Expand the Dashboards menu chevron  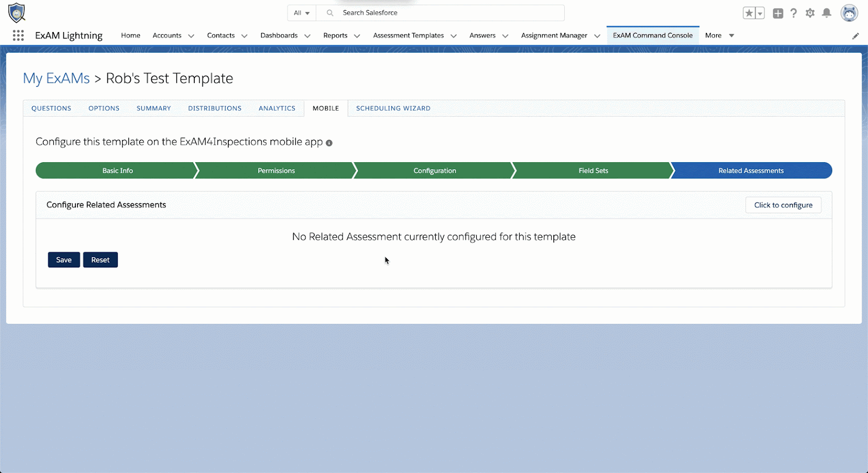pos(307,36)
